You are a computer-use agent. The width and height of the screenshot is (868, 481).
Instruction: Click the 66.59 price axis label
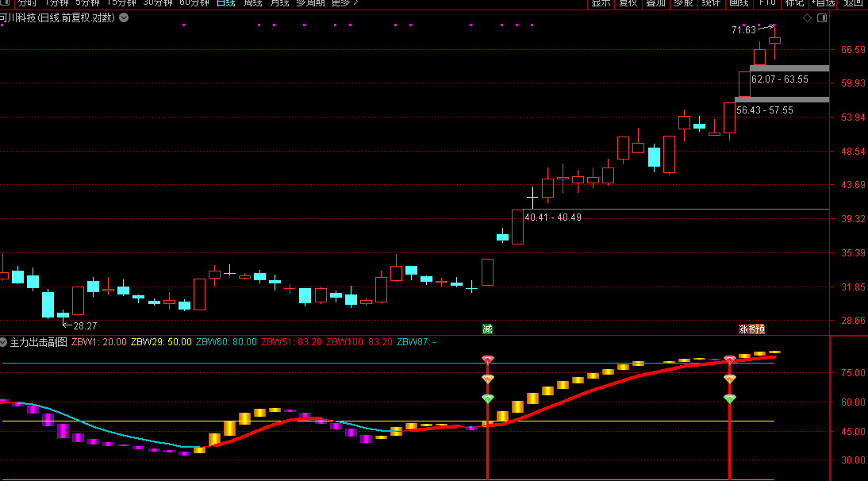click(853, 50)
